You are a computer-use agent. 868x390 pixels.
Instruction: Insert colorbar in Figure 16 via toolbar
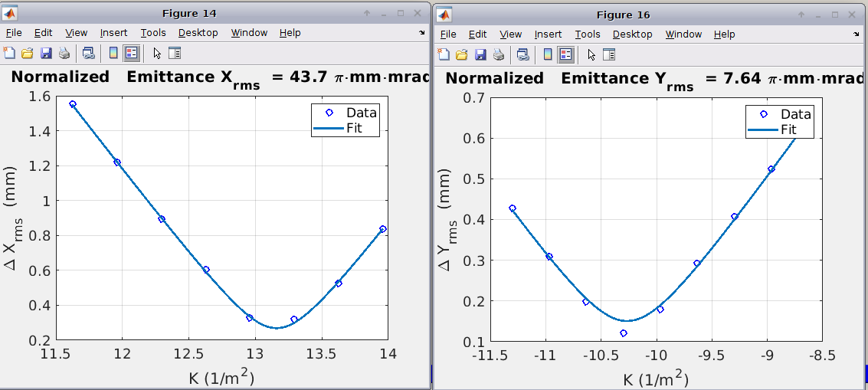547,54
